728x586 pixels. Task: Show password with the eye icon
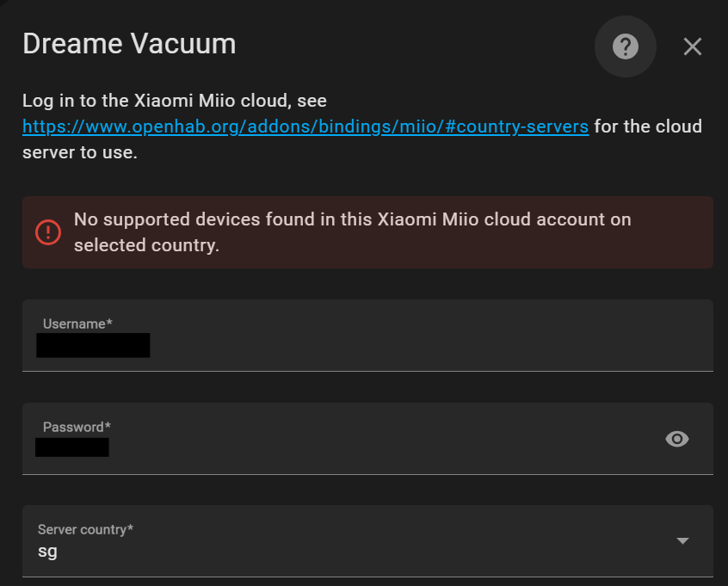coord(677,439)
